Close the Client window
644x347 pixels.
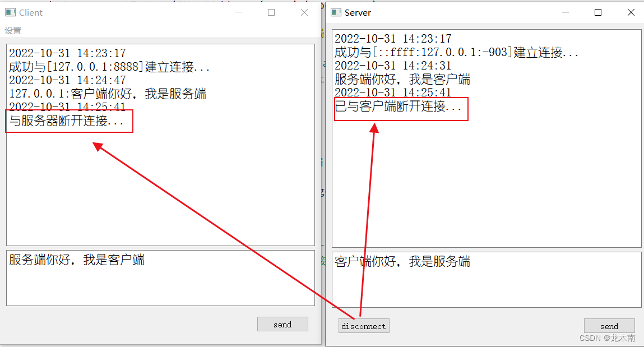click(x=304, y=12)
